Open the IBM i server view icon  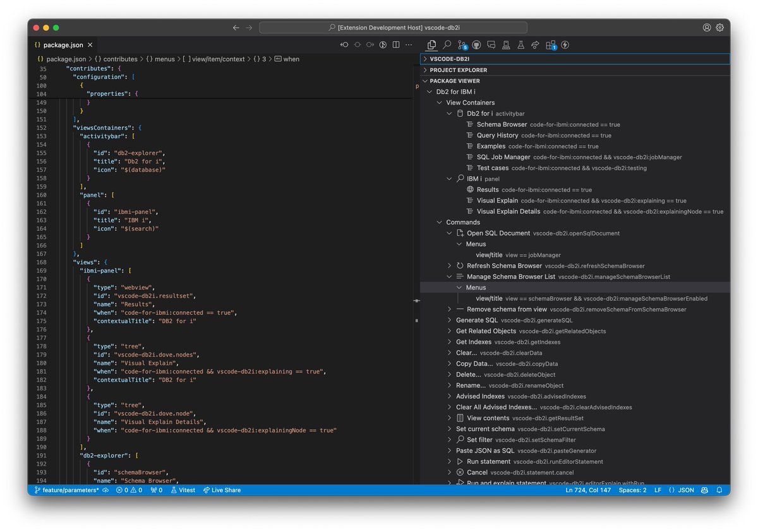(506, 45)
